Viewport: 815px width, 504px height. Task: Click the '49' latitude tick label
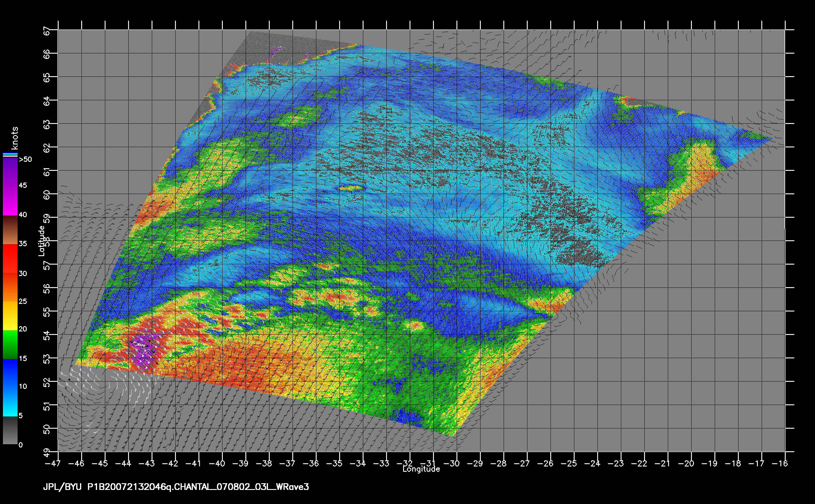pyautogui.click(x=47, y=453)
